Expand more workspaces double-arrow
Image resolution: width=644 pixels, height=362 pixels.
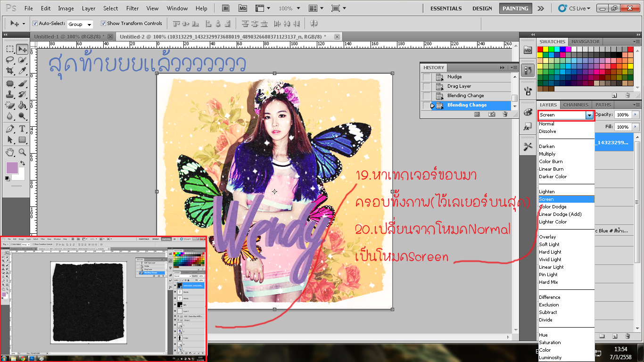pos(540,8)
